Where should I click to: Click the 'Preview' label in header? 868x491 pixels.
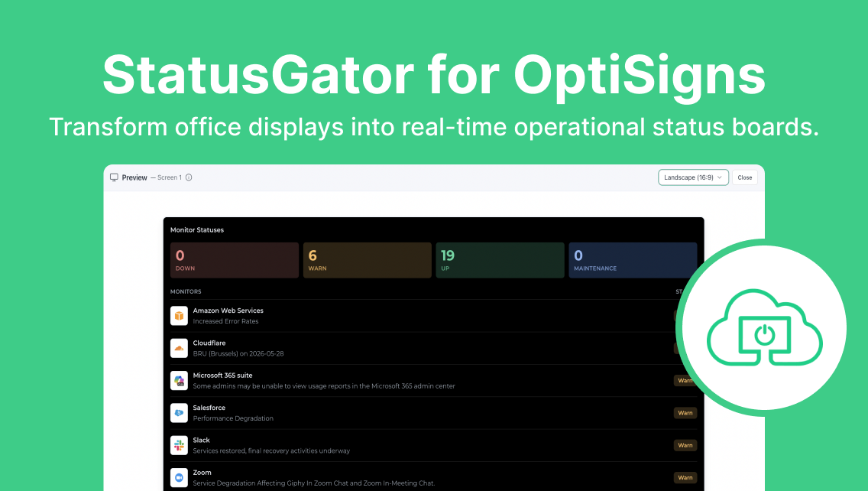[134, 177]
